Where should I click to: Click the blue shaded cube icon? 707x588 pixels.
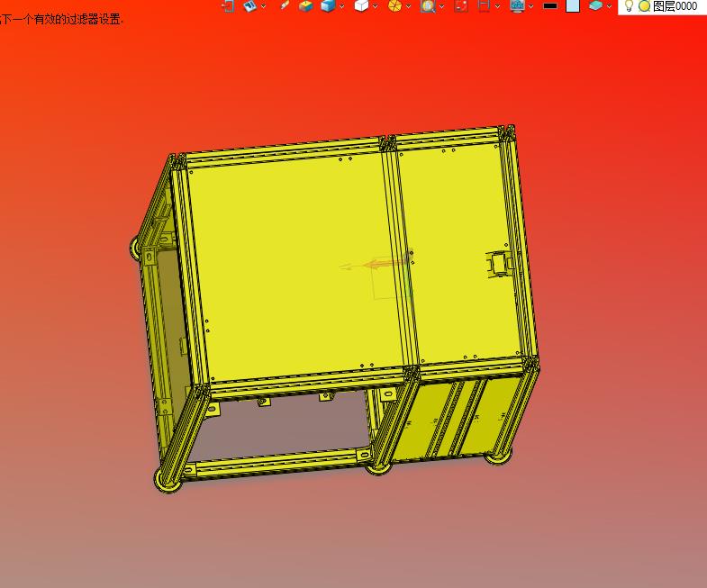point(328,6)
